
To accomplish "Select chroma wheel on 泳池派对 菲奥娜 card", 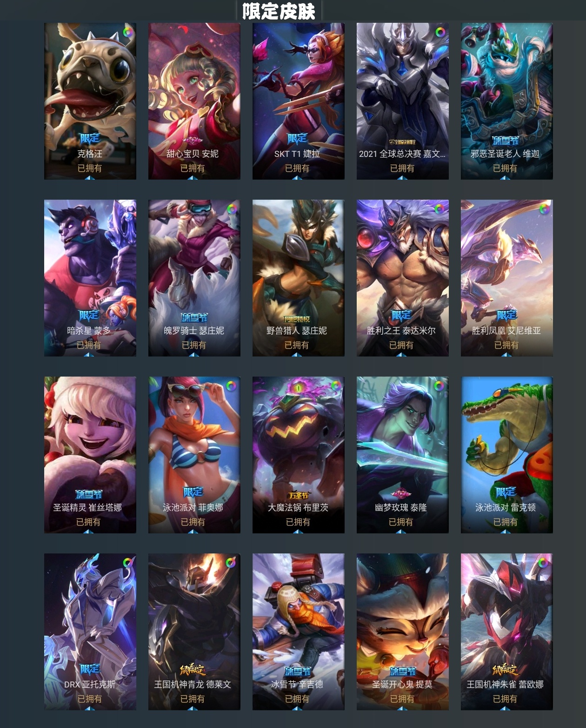I will 231,386.
